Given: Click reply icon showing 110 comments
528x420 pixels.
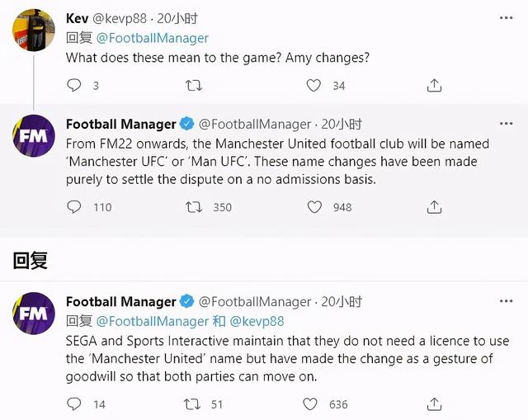Looking at the screenshot, I should coord(74,207).
